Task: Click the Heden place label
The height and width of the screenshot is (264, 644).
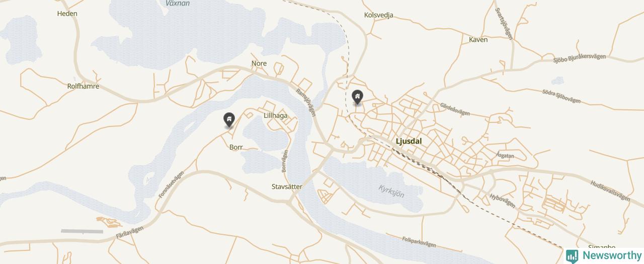Action: coord(67,14)
